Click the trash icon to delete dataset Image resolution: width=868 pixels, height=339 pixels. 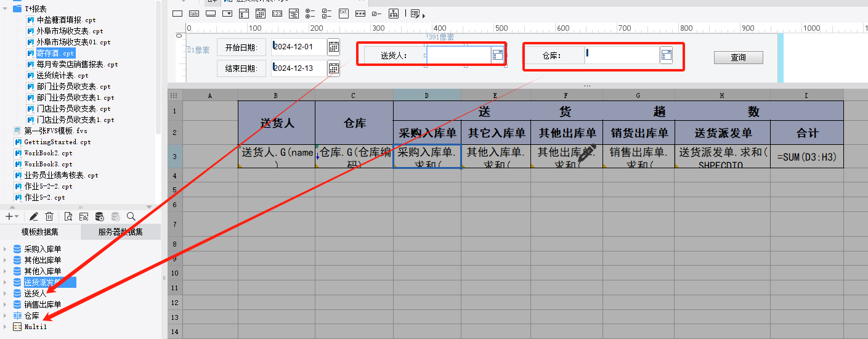pyautogui.click(x=49, y=216)
